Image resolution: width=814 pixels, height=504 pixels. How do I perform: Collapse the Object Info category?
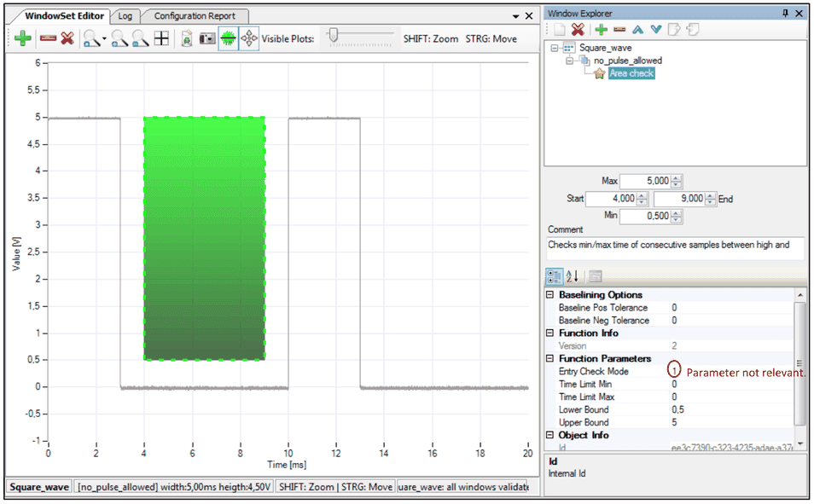pos(549,435)
